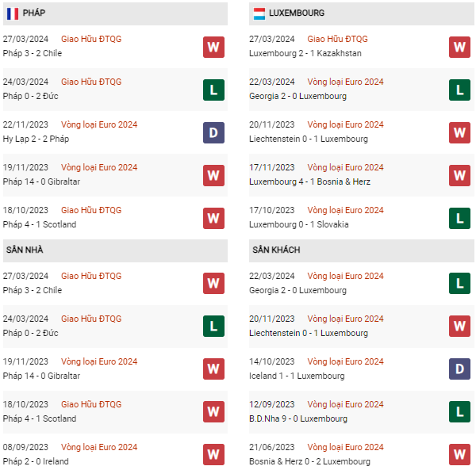Open Vòng loại Euro 2024 link dated 08/09/2023
This screenshot has height=470, width=476.
point(99,447)
